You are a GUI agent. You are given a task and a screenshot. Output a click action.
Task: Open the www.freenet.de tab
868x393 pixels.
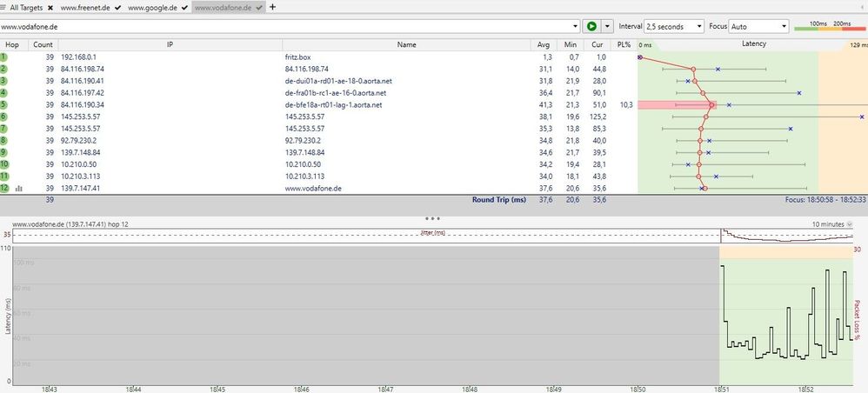coord(86,8)
